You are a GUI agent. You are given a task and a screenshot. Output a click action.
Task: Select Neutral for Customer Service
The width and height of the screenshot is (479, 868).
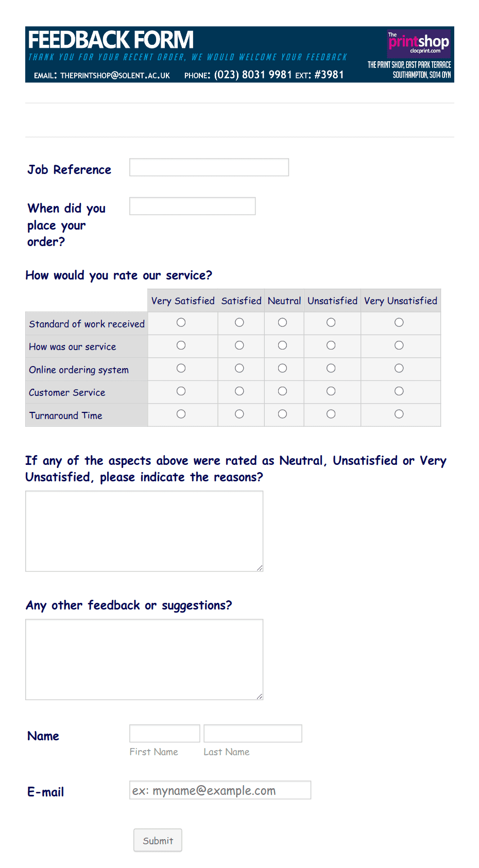coord(282,391)
